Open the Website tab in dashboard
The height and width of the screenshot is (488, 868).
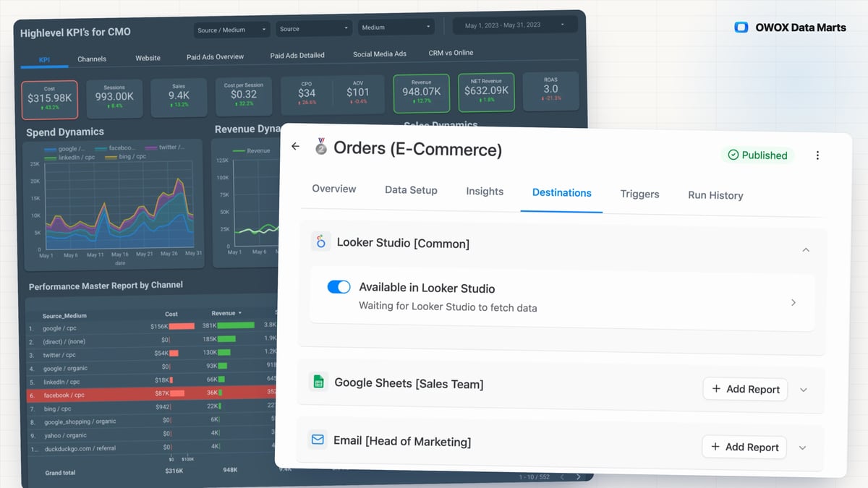pos(148,58)
